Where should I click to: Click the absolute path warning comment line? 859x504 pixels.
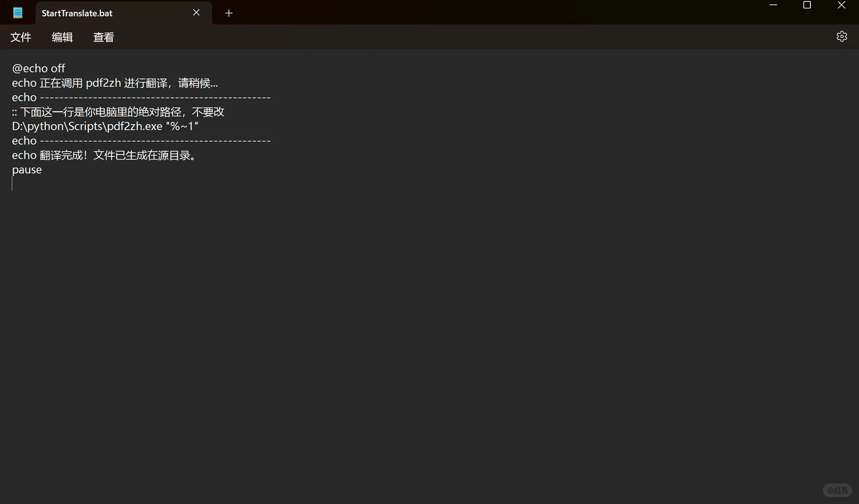[x=118, y=112]
